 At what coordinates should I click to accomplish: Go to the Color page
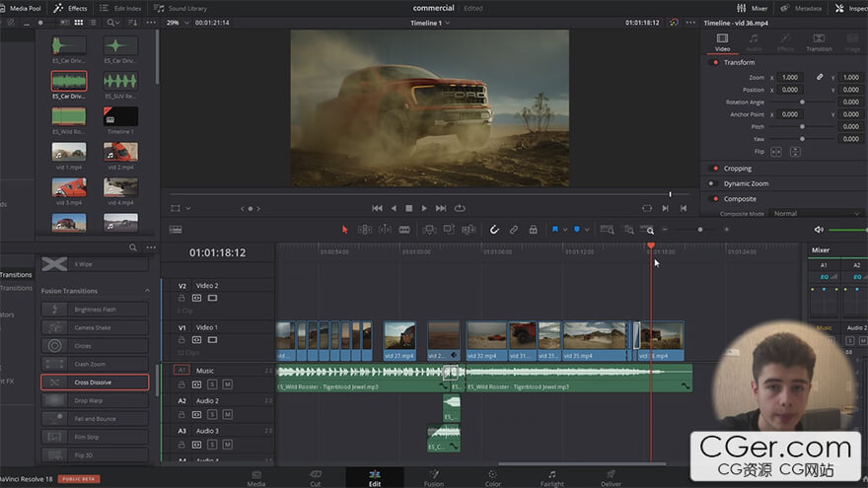point(492,478)
